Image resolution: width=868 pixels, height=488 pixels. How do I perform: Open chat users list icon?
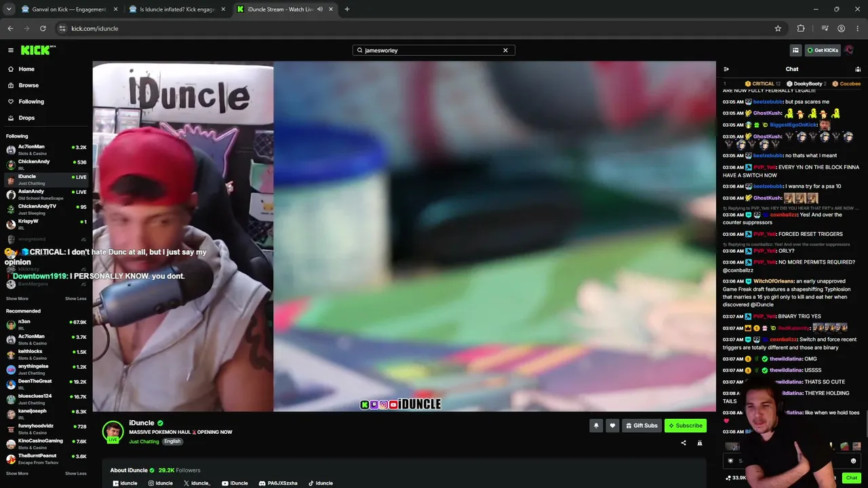(858, 69)
